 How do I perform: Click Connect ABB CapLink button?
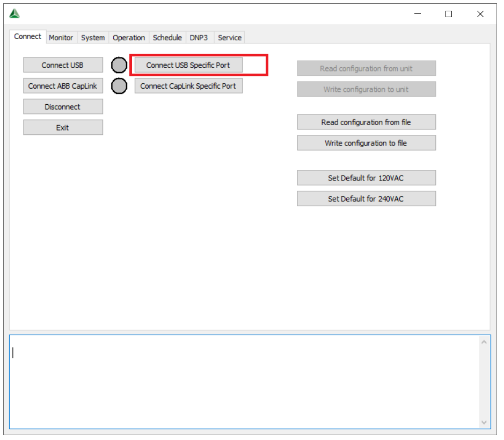(x=63, y=86)
